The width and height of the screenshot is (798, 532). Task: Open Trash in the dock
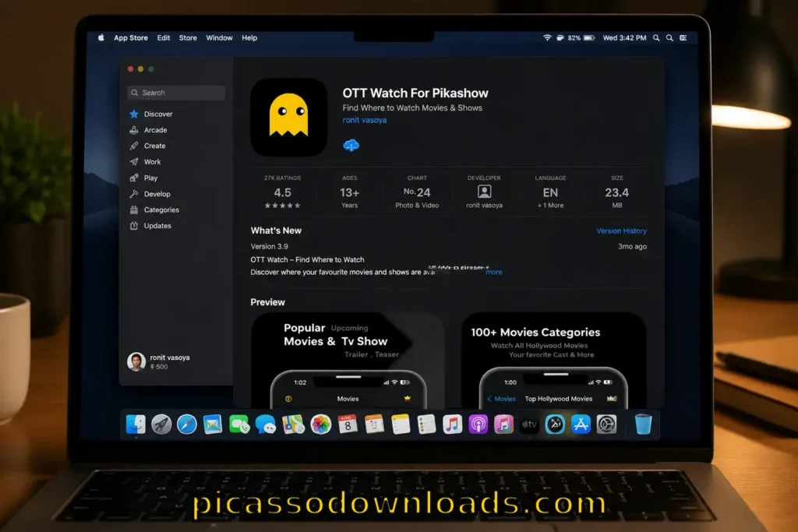point(643,425)
